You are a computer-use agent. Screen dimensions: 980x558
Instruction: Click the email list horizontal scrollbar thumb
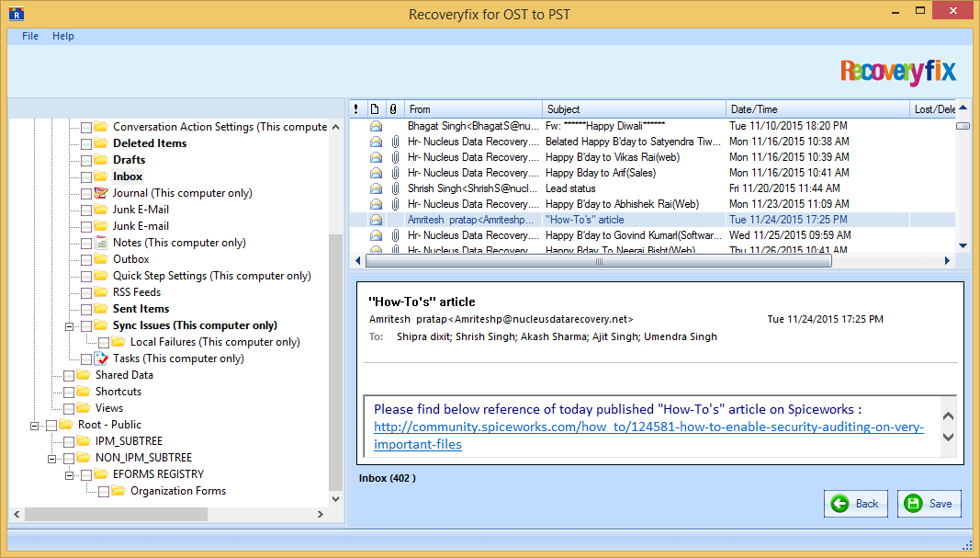pyautogui.click(x=598, y=261)
